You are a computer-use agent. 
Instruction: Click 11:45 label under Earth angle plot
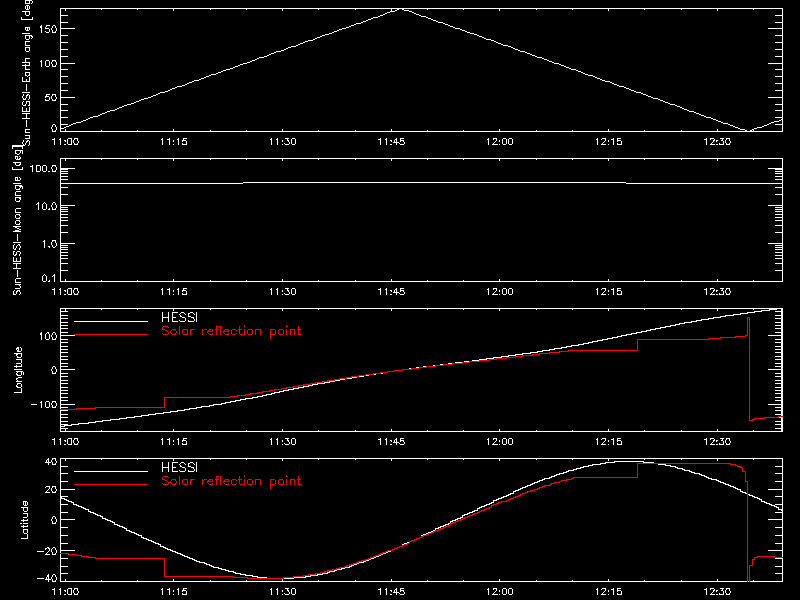click(391, 142)
